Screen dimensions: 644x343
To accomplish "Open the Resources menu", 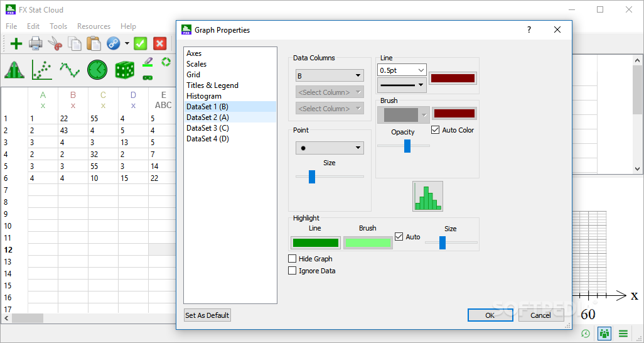I will pyautogui.click(x=94, y=26).
